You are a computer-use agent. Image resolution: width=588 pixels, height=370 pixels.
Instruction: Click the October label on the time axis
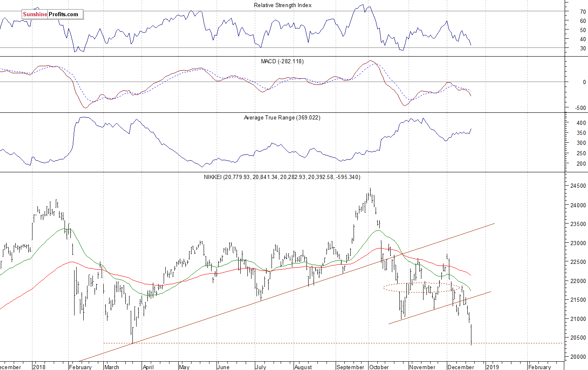click(379, 367)
